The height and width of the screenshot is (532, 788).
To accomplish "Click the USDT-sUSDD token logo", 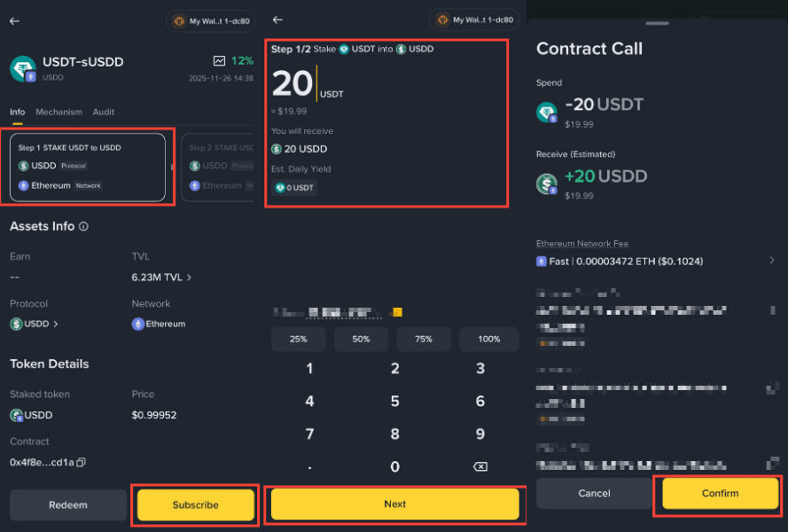I will pyautogui.click(x=23, y=69).
